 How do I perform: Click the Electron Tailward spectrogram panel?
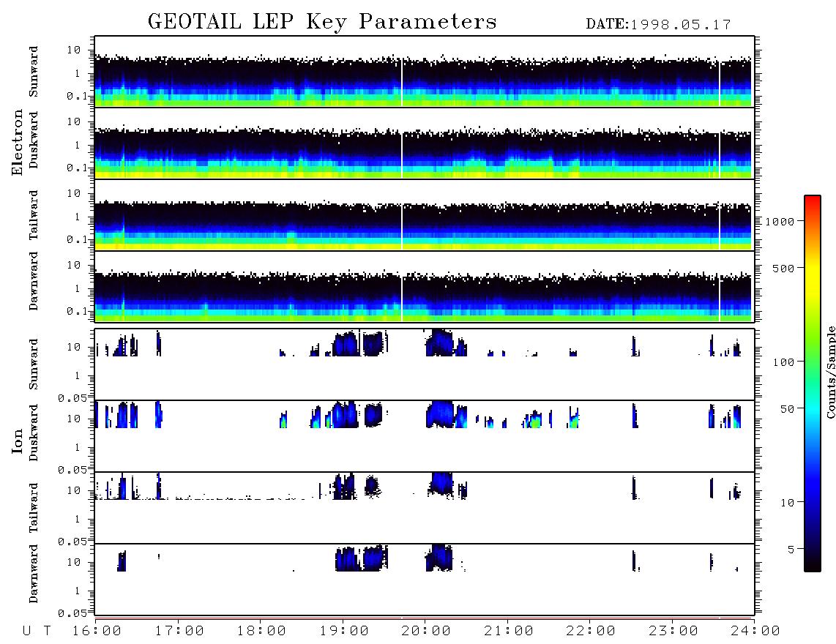point(425,215)
